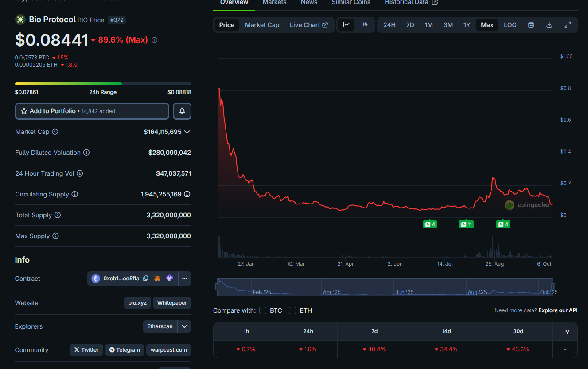Screen dimensions: 588x369
Task: Expand Market Cap details chevron
Action: click(x=187, y=132)
